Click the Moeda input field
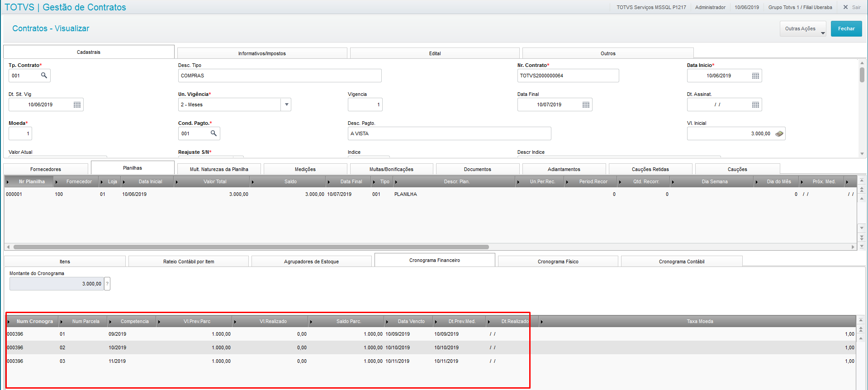868x390 pixels. pyautogui.click(x=20, y=133)
